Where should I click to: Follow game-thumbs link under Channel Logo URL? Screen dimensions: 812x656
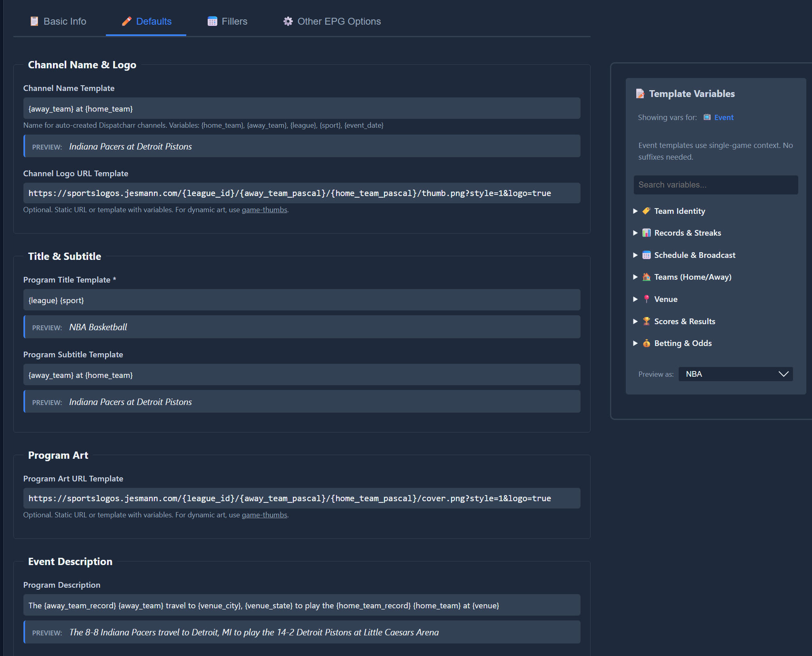point(264,210)
